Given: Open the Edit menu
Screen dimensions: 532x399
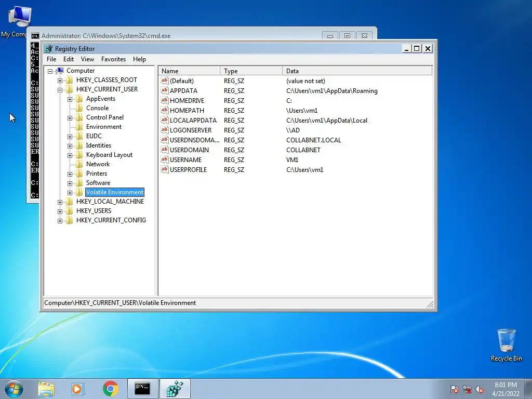Looking at the screenshot, I should 68,59.
